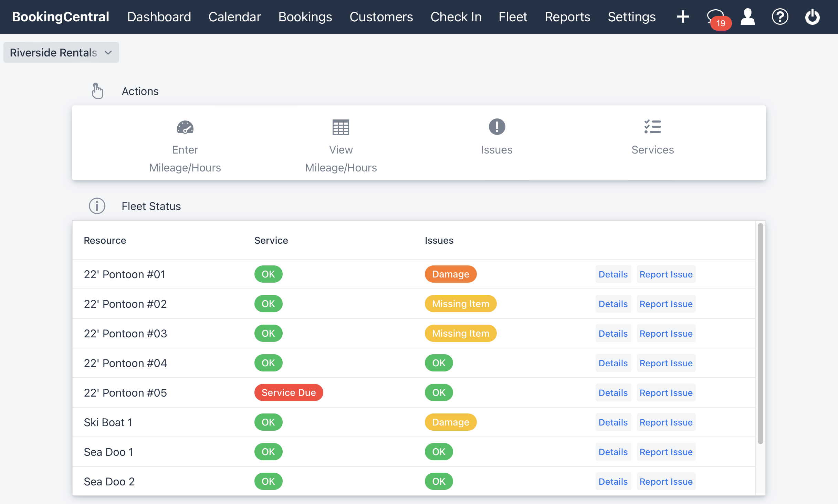Click the View Mileage/Hours label
The width and height of the screenshot is (838, 504).
341,159
